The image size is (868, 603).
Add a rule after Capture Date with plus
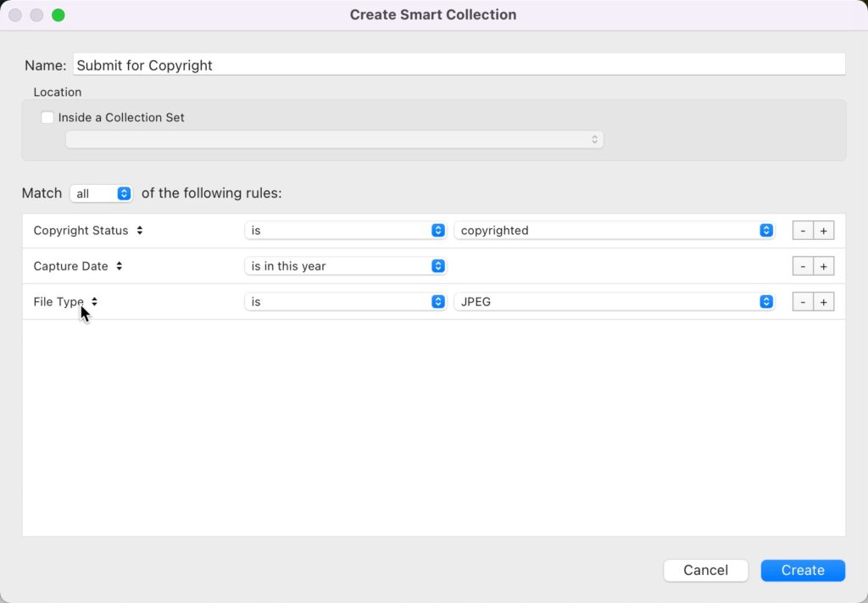824,266
